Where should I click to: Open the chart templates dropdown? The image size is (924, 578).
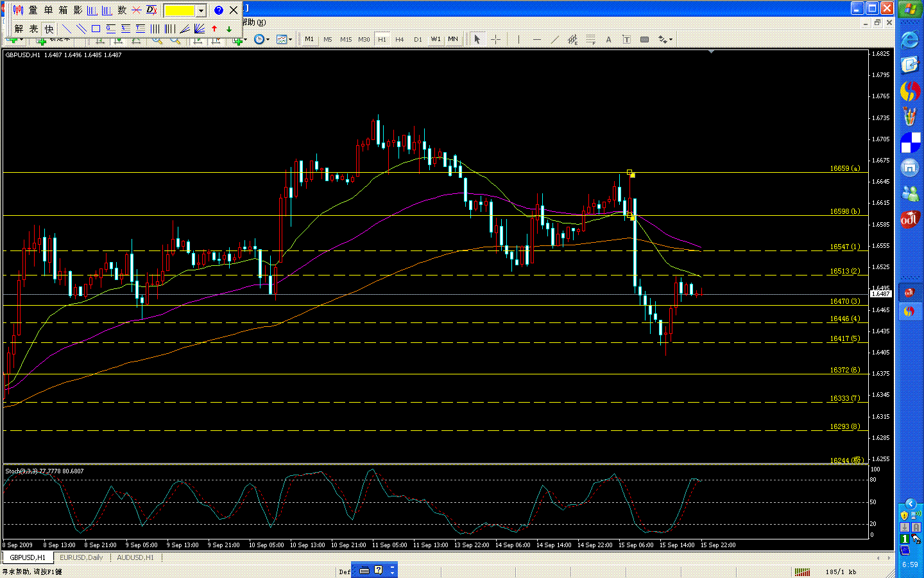(x=284, y=40)
